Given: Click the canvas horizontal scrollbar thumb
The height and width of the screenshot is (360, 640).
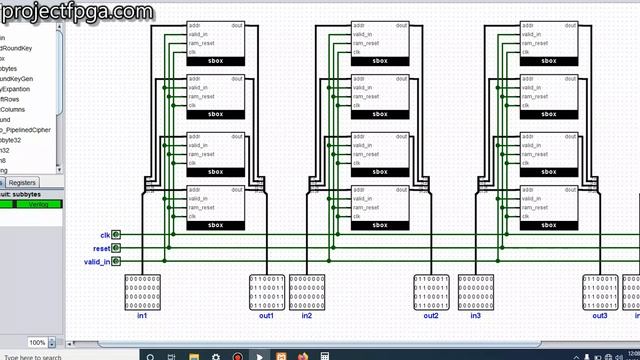Looking at the screenshot, I should pos(320,344).
